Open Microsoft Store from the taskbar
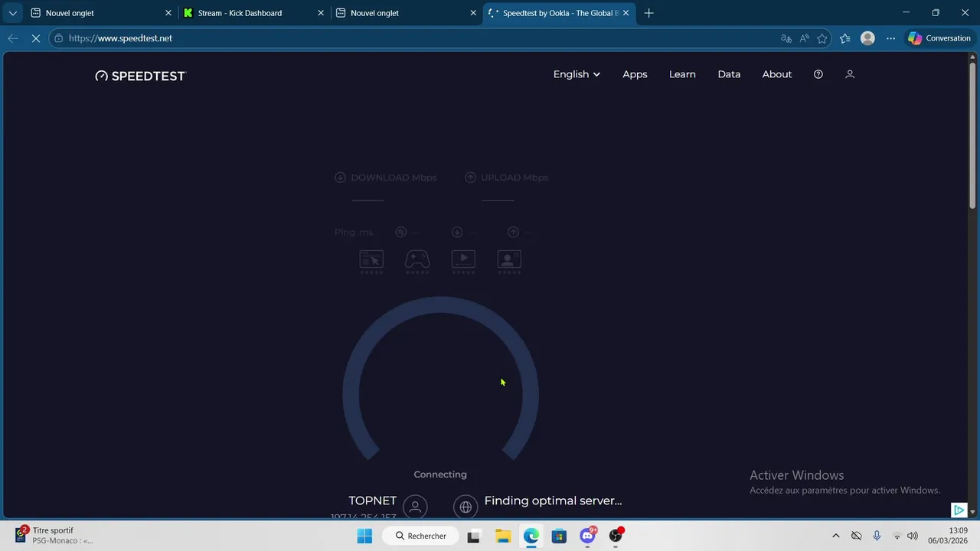This screenshot has width=980, height=551. pos(559,536)
